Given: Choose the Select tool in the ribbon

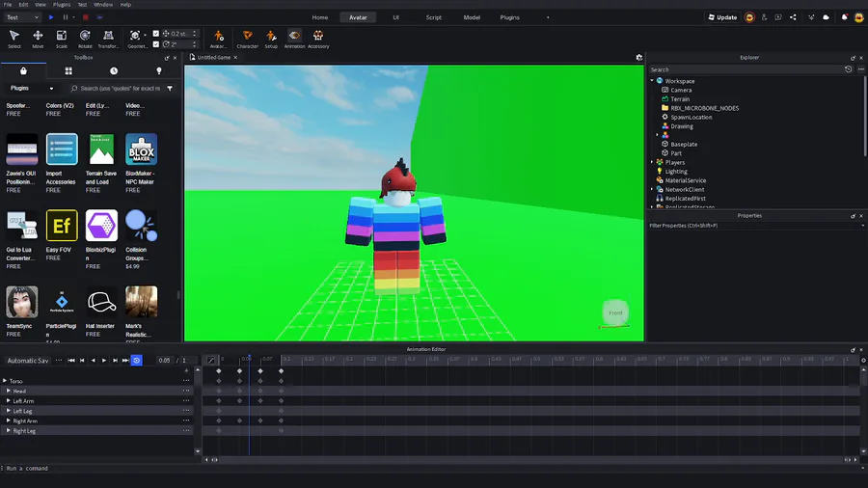Looking at the screenshot, I should click(x=14, y=39).
